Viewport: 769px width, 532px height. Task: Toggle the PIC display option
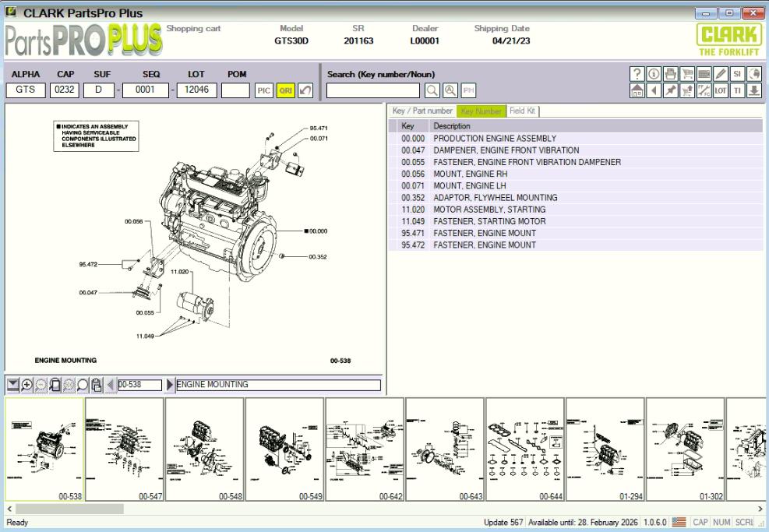[263, 90]
